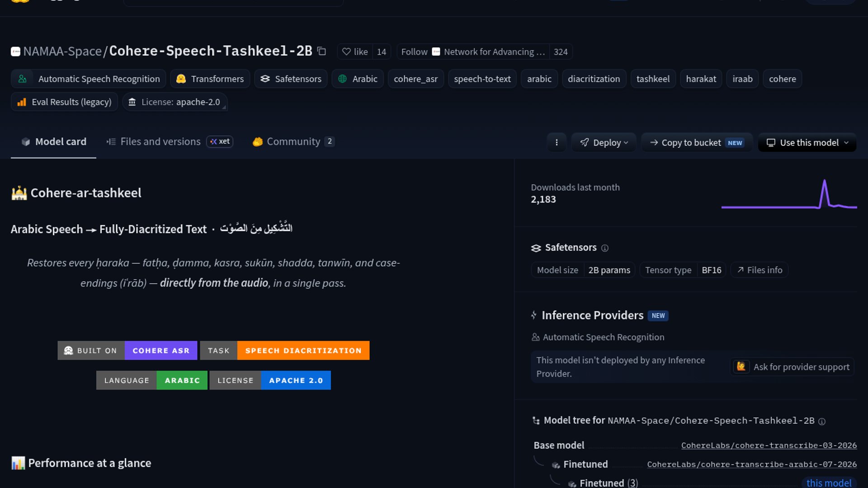Click LICENSE APACHE 2.0 badge

[x=270, y=380]
